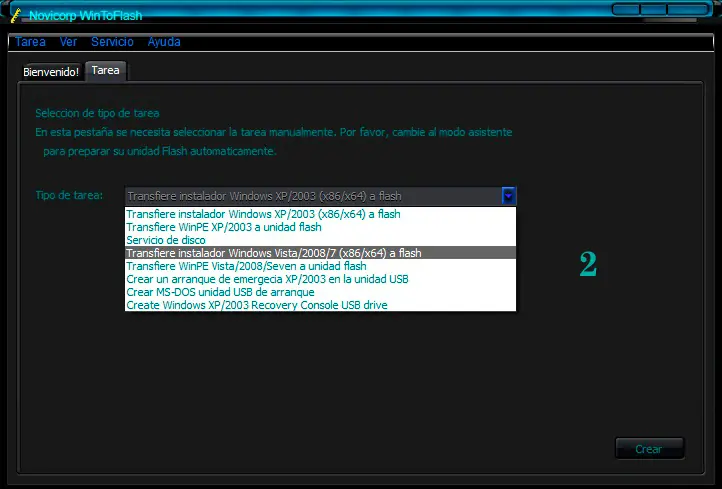Image resolution: width=722 pixels, height=489 pixels.
Task: Select the Servicio de disco option
Action: [320, 240]
